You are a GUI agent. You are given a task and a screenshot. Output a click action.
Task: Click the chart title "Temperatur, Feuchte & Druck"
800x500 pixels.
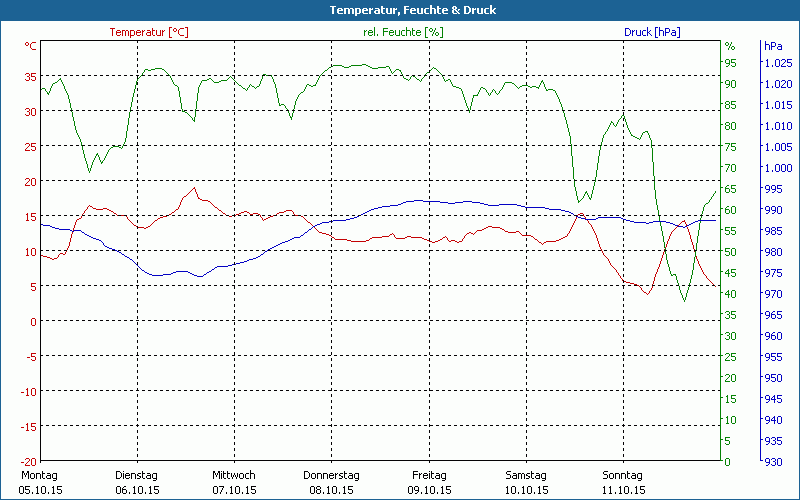click(x=413, y=10)
